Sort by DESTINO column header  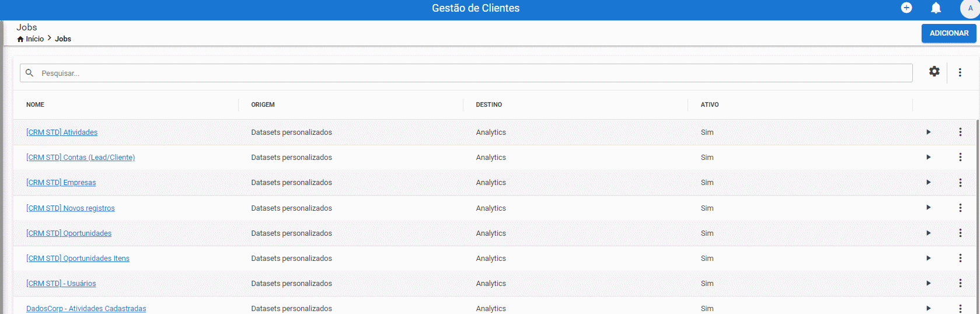coord(489,104)
